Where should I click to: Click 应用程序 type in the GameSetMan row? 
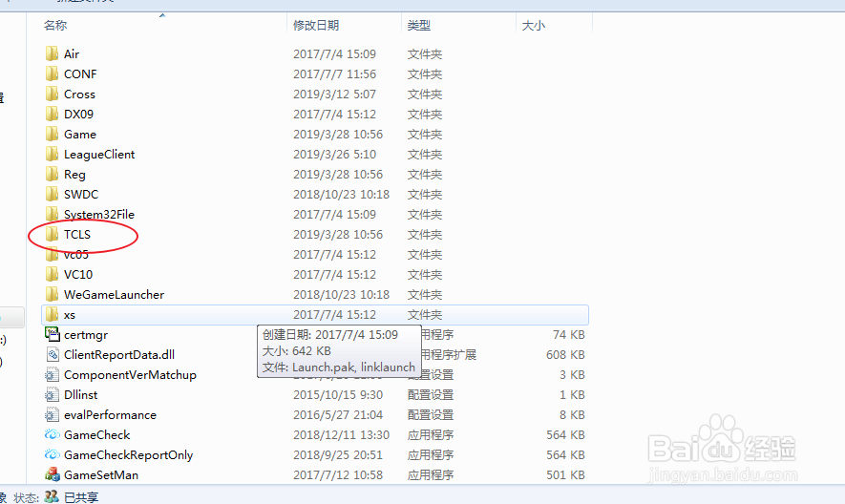430,475
